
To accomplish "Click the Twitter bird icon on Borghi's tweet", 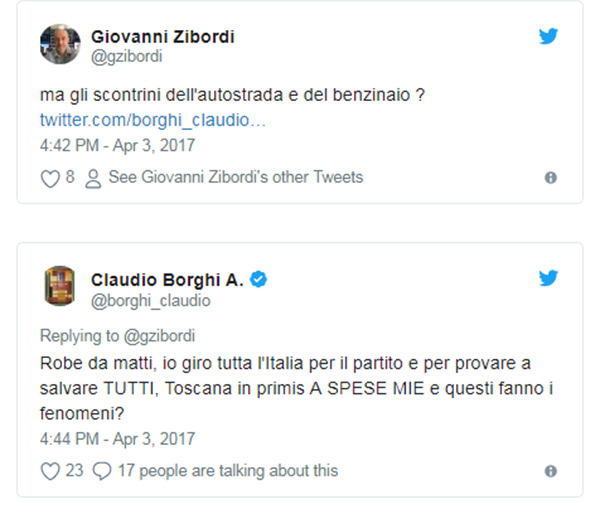I will pyautogui.click(x=548, y=279).
